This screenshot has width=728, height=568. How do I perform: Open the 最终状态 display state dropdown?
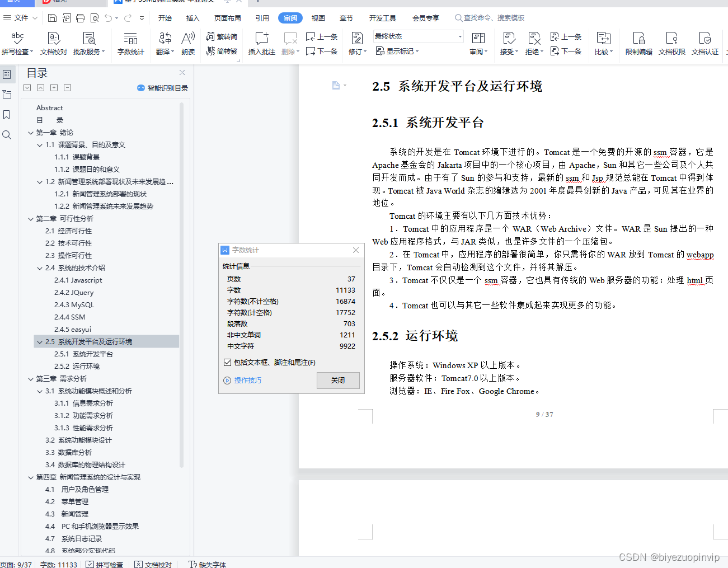tap(417, 36)
